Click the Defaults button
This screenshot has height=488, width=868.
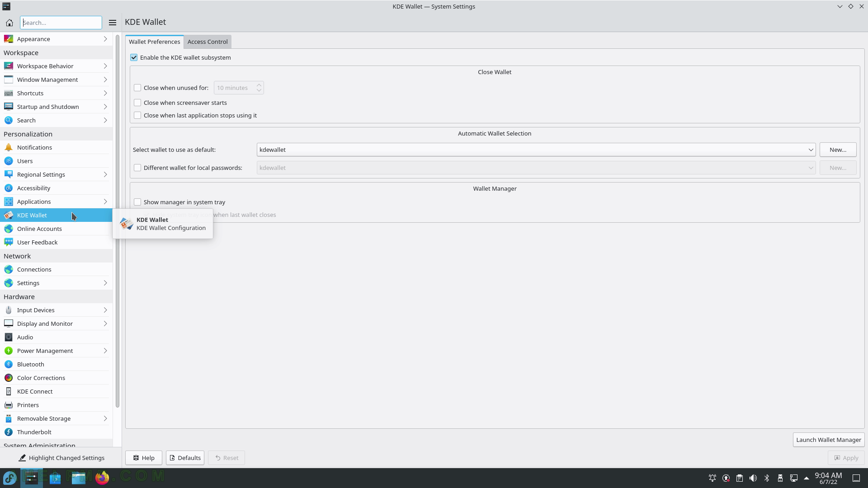185,458
